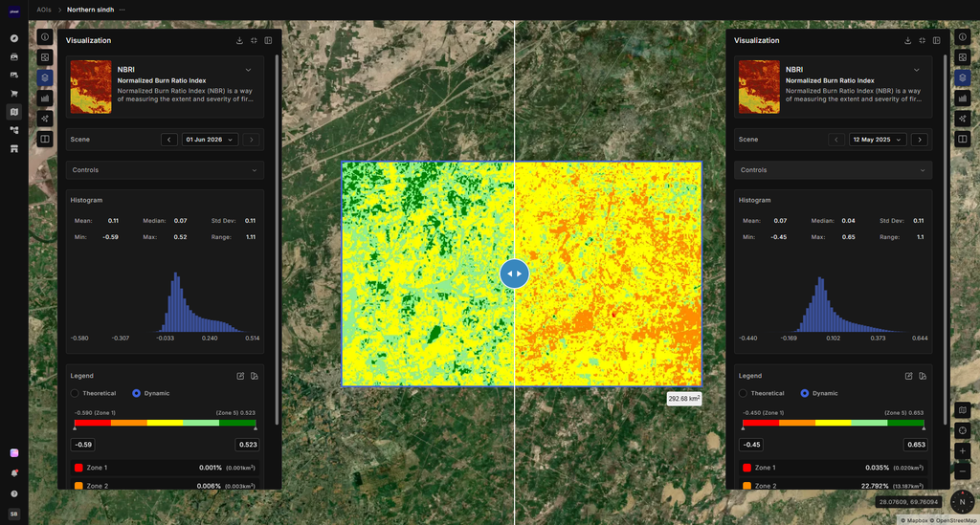The width and height of the screenshot is (980, 525).
Task: Collapse the right Visualization panel with arrows icon
Action: 922,40
